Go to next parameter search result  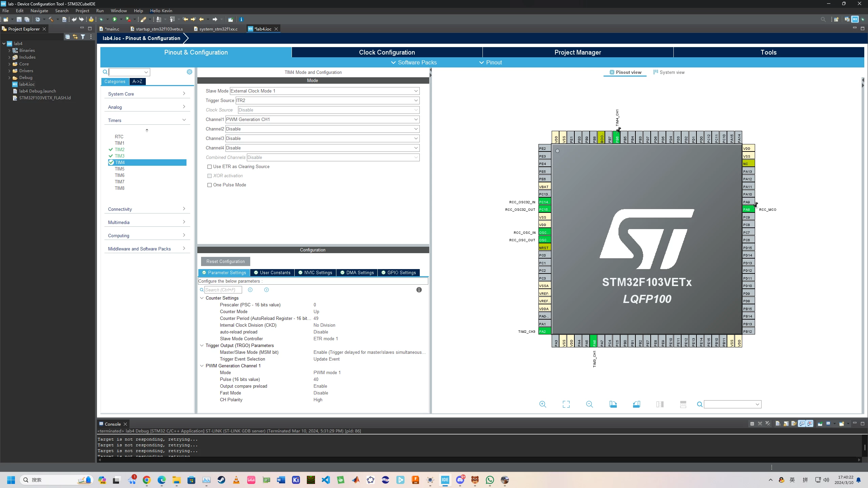[x=267, y=290]
